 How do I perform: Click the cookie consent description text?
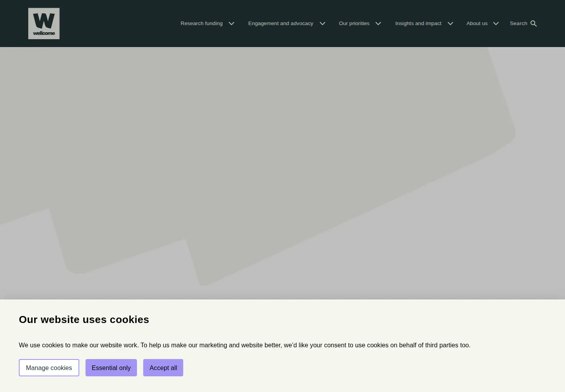pyautogui.click(x=244, y=345)
